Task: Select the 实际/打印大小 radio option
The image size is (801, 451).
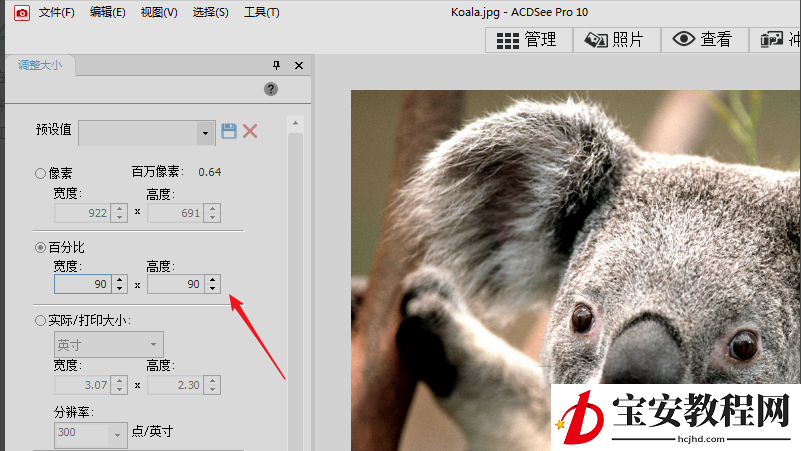Action: pyautogui.click(x=40, y=321)
